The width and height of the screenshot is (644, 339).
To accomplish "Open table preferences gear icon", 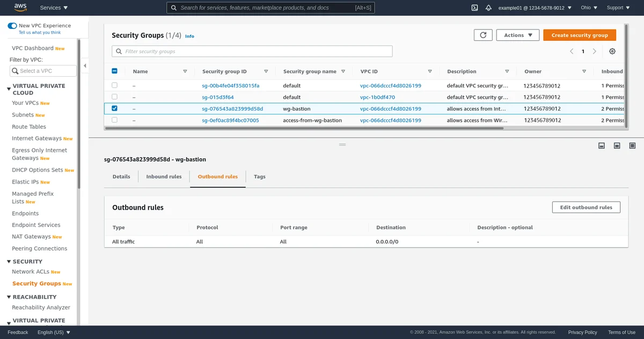I will 612,51.
